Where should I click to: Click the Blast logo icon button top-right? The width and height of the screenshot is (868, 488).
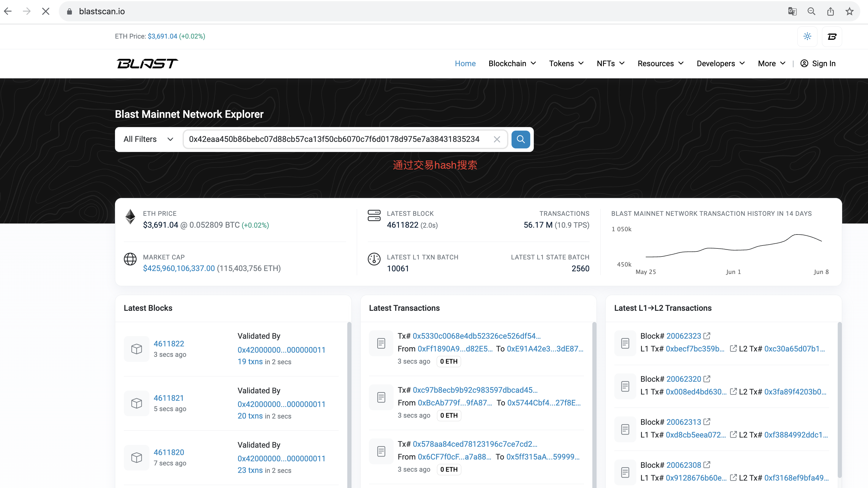coord(831,37)
